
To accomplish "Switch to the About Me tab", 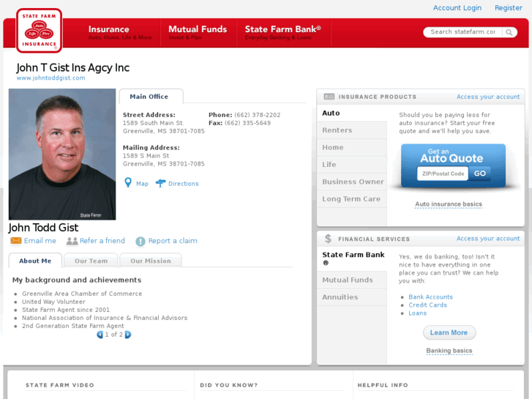I will pos(35,261).
